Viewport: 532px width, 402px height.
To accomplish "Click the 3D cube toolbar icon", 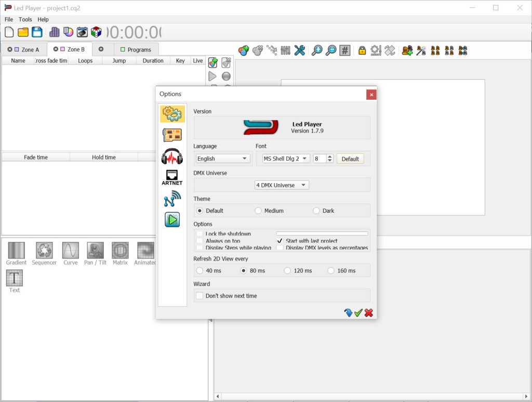I will pyautogui.click(x=96, y=32).
